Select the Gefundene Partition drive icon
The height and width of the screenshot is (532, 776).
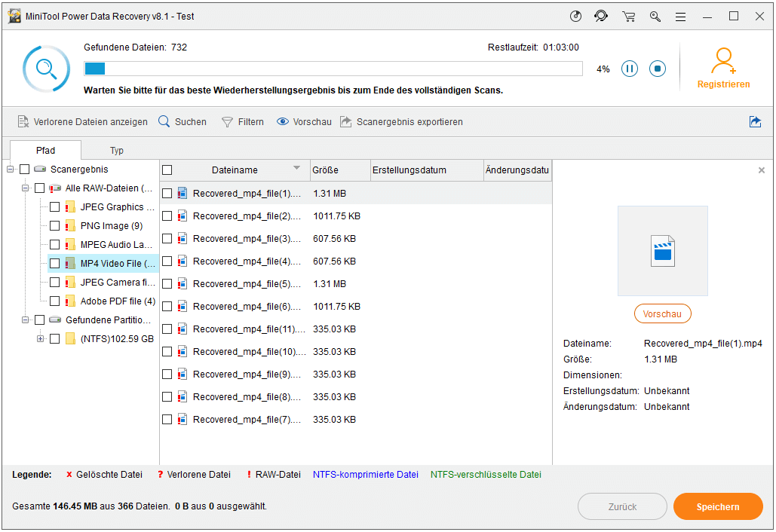(x=55, y=320)
